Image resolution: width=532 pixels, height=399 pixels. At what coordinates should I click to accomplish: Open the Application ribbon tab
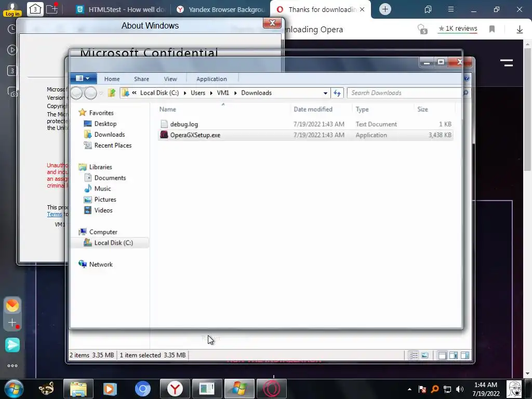tap(211, 79)
